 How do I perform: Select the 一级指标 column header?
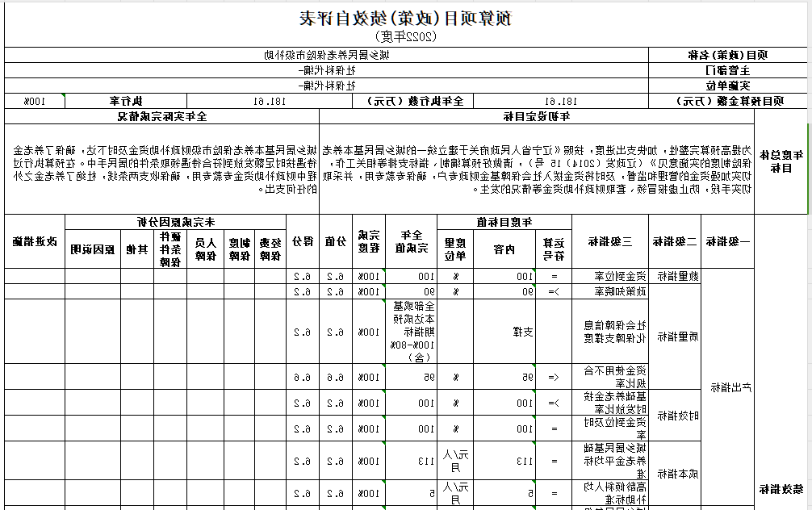[727, 241]
